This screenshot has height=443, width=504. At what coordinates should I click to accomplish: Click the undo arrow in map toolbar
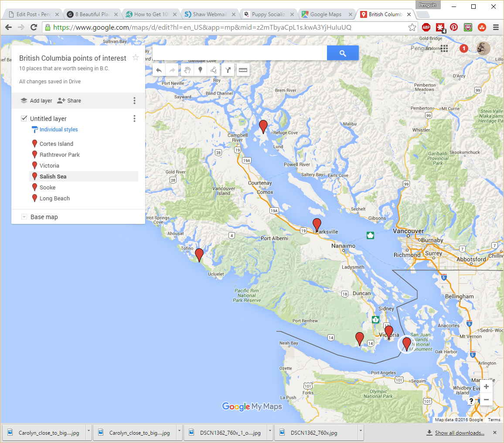[x=159, y=70]
